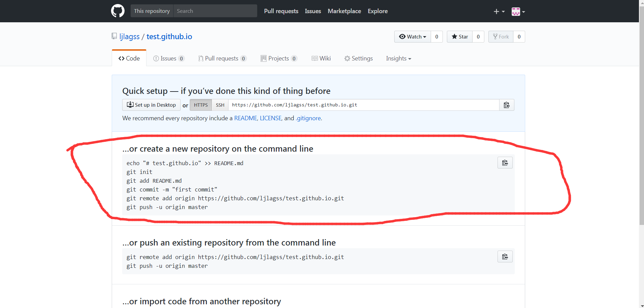
Task: Click the repository clone URL field
Action: (x=364, y=105)
